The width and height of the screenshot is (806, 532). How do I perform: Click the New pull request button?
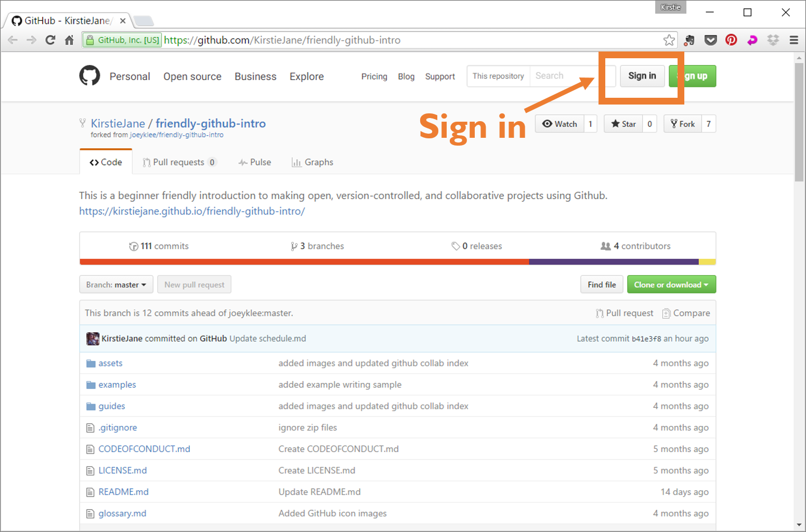point(194,284)
